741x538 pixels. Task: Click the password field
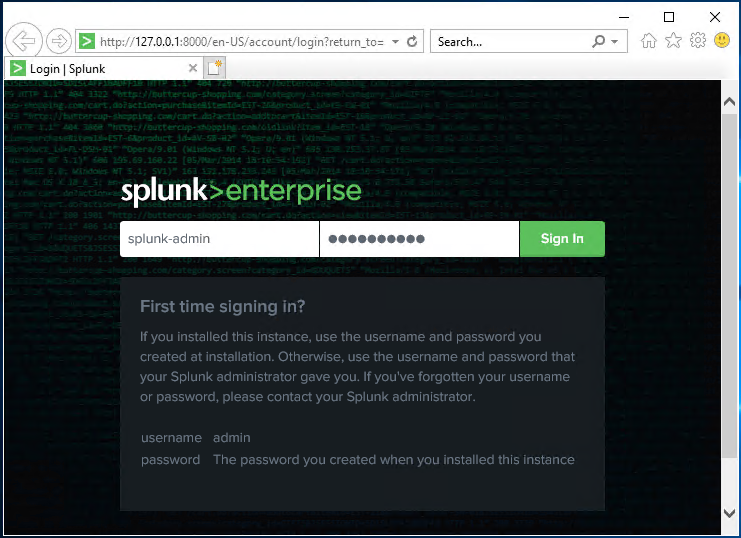click(x=419, y=239)
